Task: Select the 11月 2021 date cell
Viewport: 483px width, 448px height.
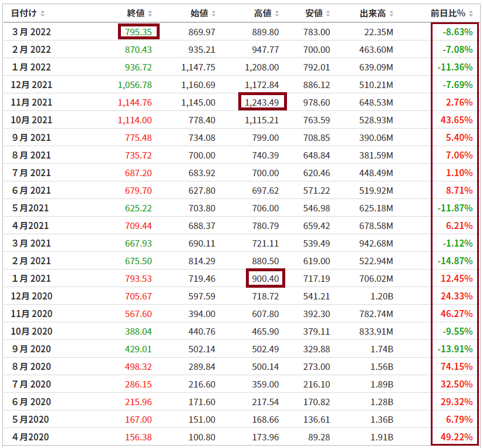Action: pos(32,102)
